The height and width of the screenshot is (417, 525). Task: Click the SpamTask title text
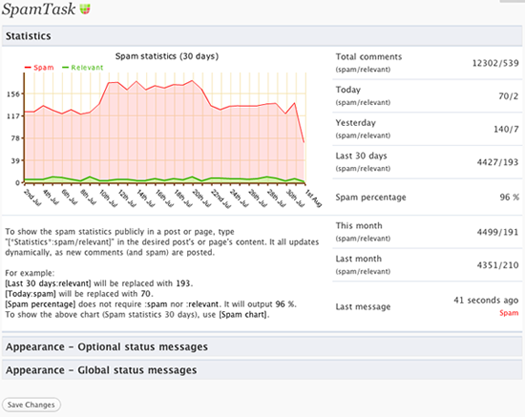39,9
